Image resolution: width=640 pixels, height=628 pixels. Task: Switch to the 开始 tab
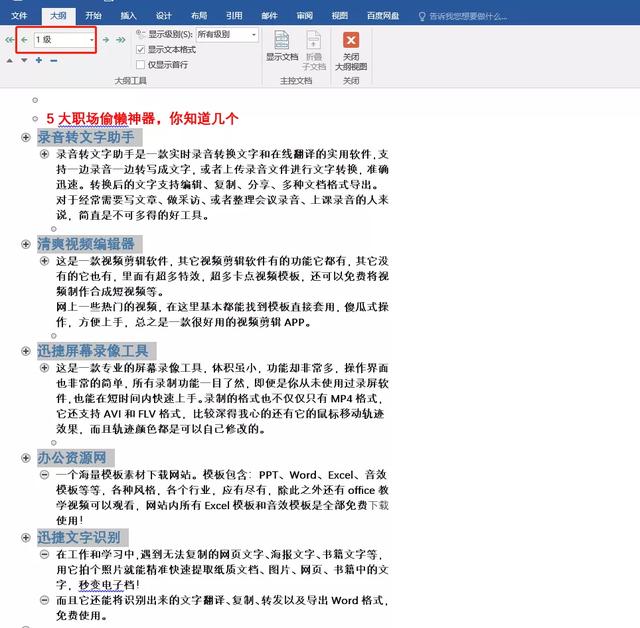click(x=93, y=16)
